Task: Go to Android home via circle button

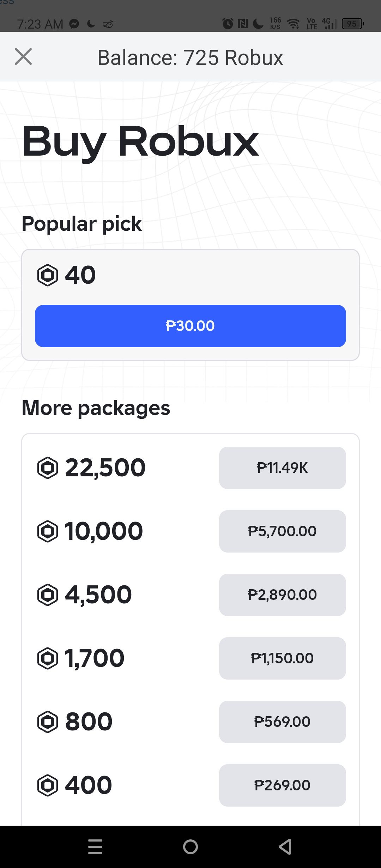Action: point(190,847)
